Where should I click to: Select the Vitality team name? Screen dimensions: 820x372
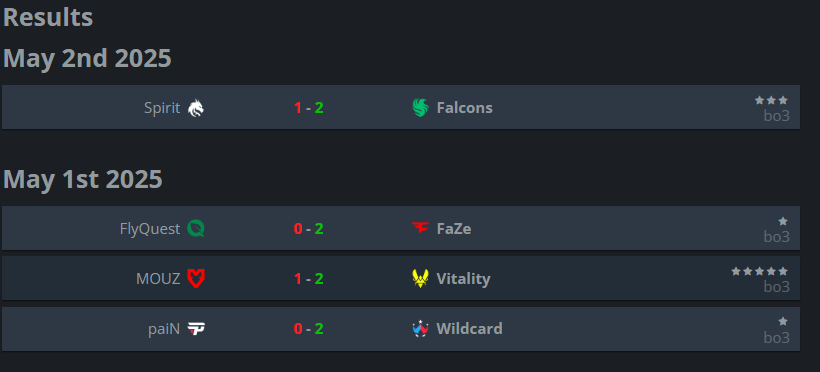463,278
